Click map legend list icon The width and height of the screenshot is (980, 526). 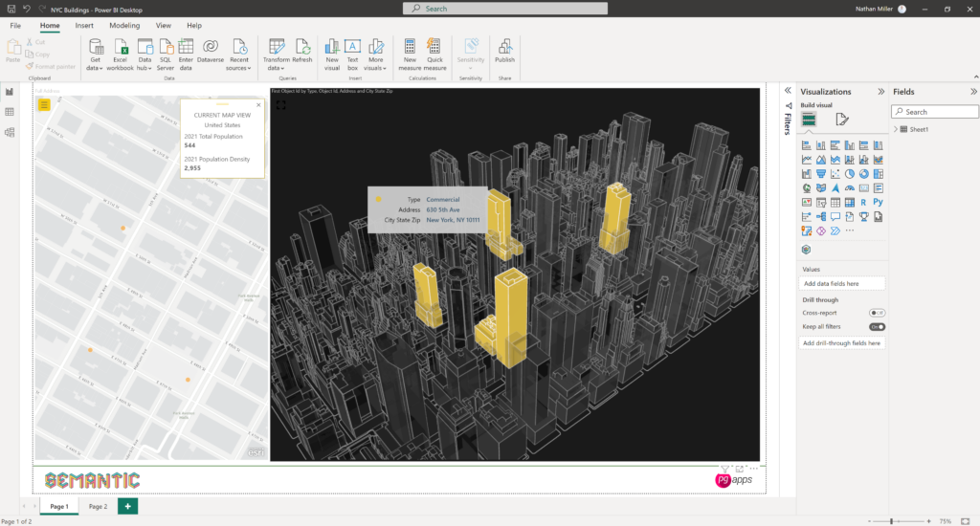point(44,105)
